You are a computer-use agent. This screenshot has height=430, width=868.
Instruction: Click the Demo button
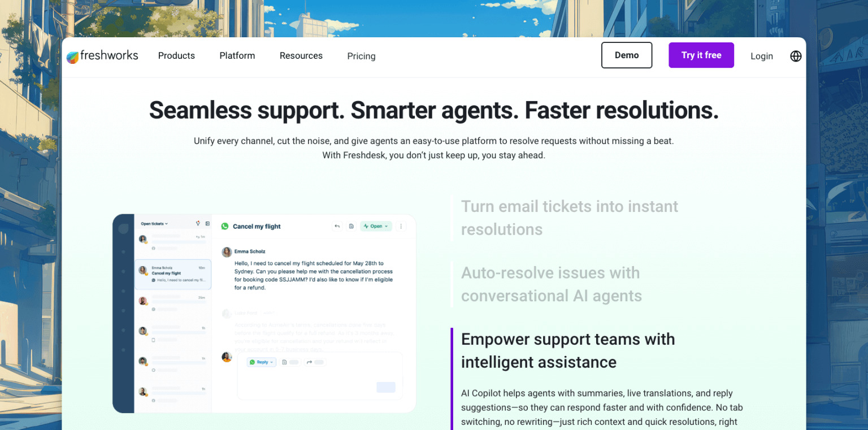(x=627, y=55)
